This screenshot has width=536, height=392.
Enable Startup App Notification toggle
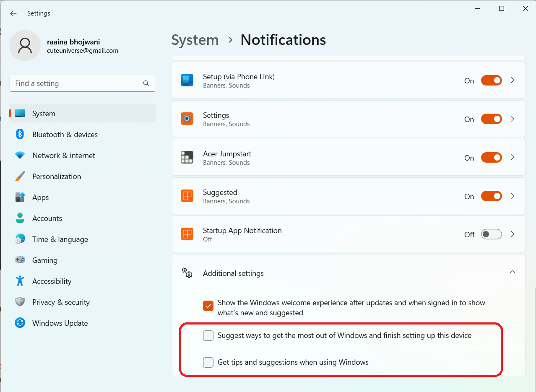pos(491,234)
